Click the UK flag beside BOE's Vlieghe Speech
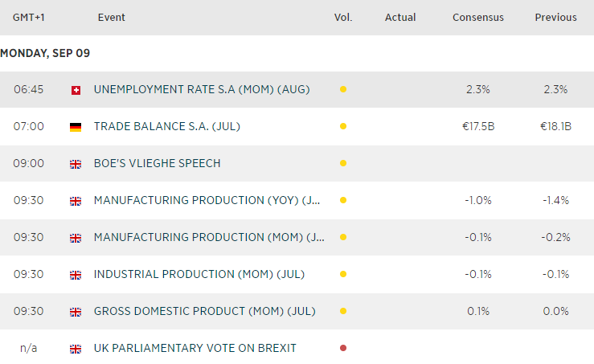The width and height of the screenshot is (594, 364). 76,164
